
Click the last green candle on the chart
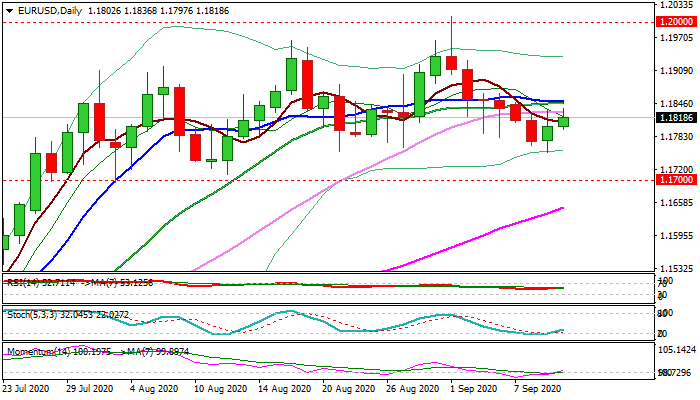[564, 121]
